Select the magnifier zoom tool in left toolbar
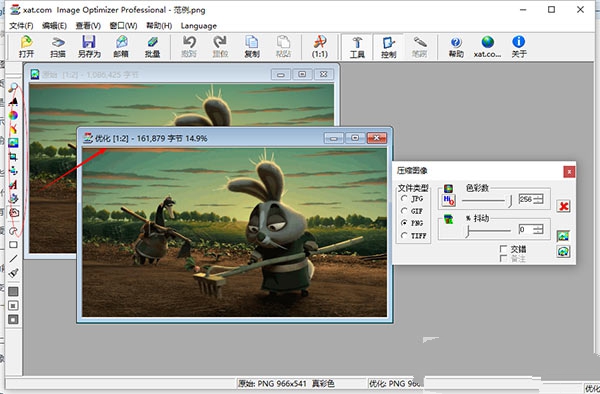 13,88
